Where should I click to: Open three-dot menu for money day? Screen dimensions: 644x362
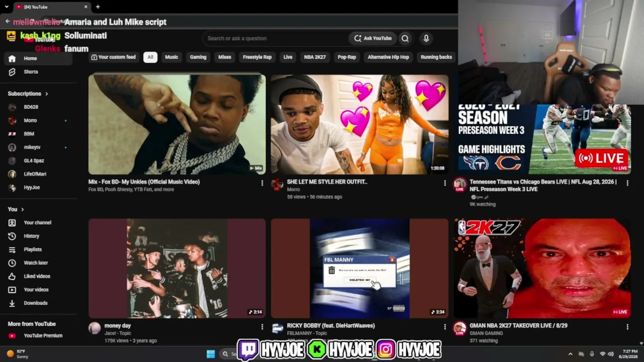coord(262,327)
